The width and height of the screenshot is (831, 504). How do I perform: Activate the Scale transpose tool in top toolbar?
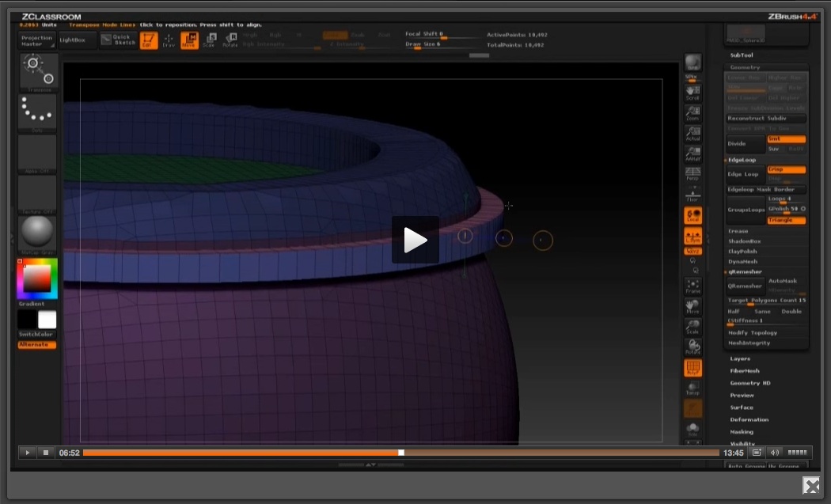coord(209,40)
